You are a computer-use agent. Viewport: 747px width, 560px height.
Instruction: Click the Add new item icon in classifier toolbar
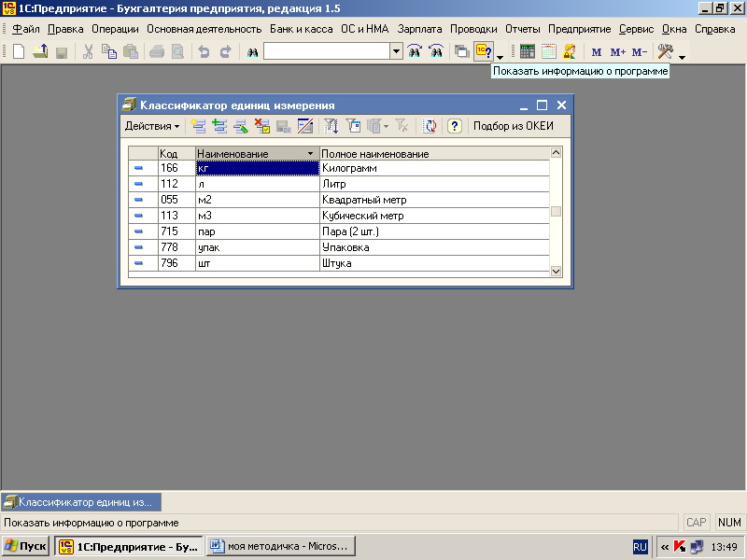(198, 126)
